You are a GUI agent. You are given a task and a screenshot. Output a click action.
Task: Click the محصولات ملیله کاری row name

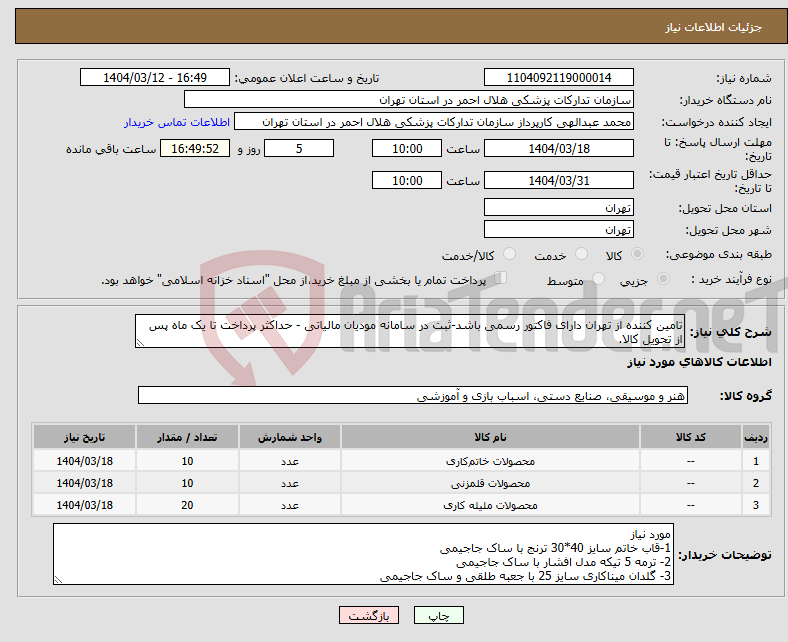point(490,505)
